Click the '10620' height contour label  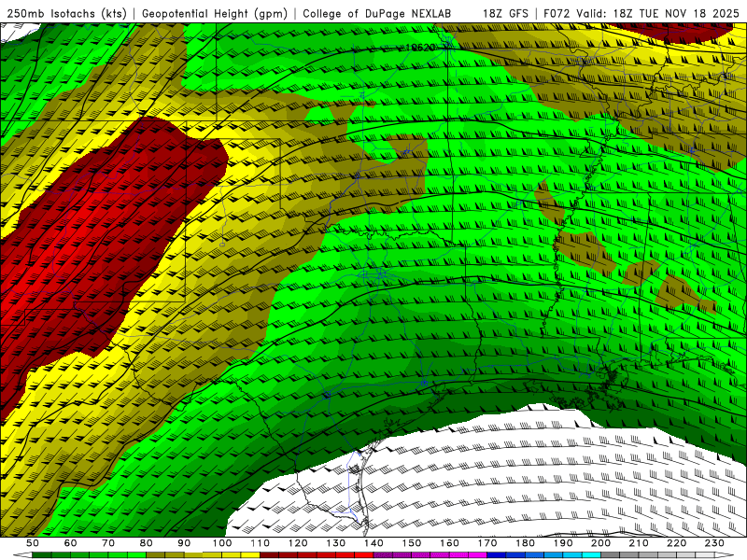click(x=420, y=48)
